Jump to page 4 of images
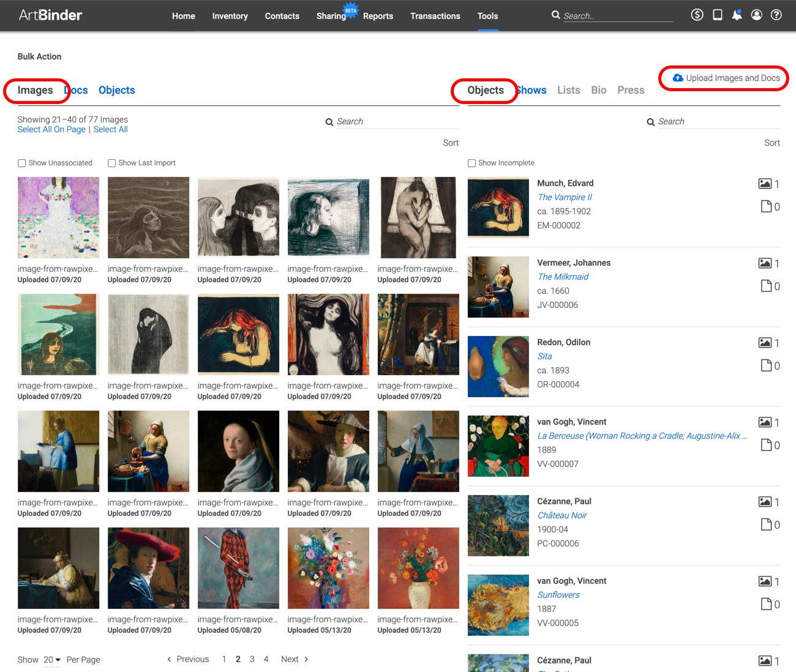 (x=266, y=659)
